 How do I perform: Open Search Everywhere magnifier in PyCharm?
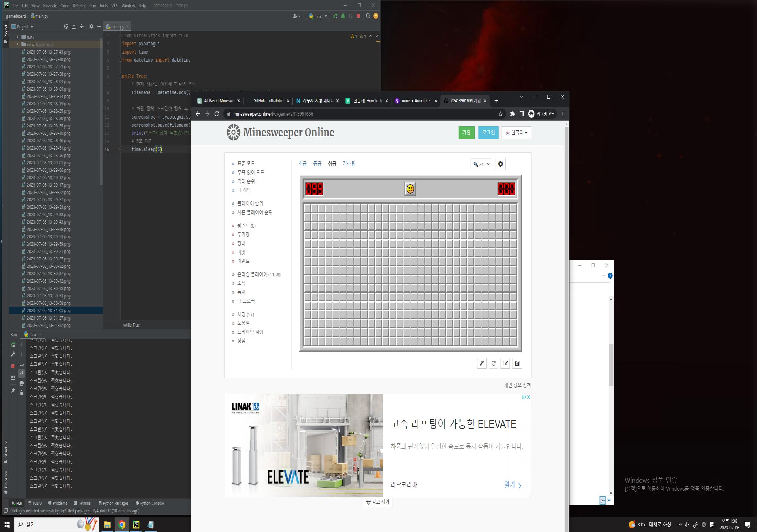(368, 16)
